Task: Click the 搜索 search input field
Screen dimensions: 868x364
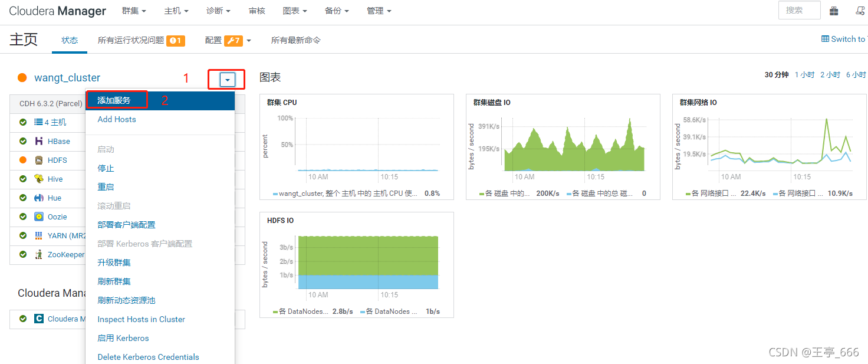Action: (x=799, y=10)
